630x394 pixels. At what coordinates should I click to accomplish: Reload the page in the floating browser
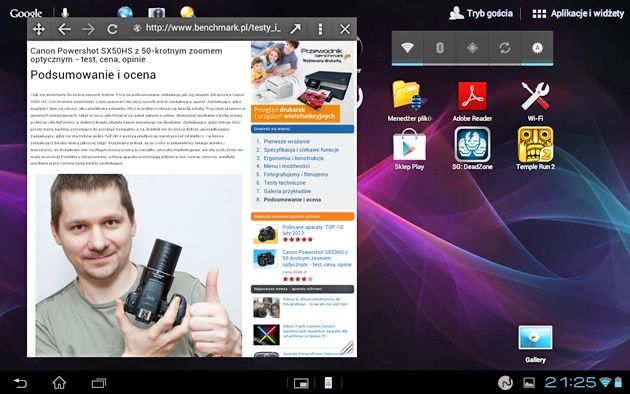pyautogui.click(x=112, y=29)
